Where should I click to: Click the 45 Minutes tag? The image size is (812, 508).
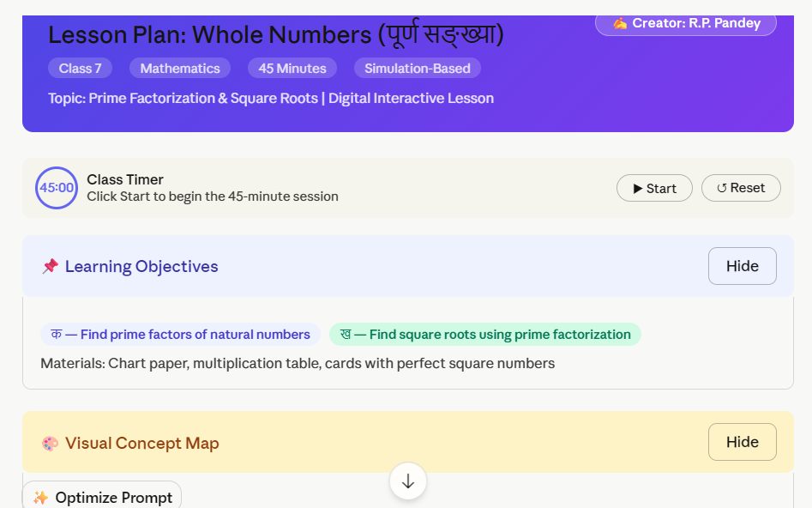pos(292,69)
